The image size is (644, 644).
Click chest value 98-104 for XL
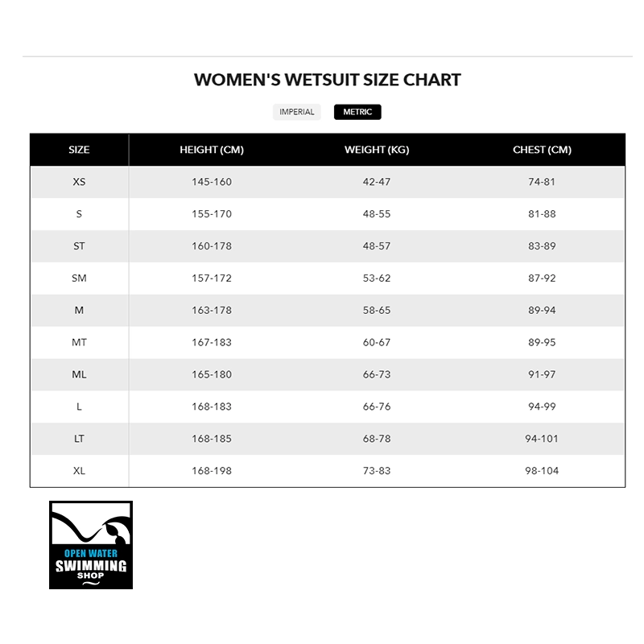[542, 471]
